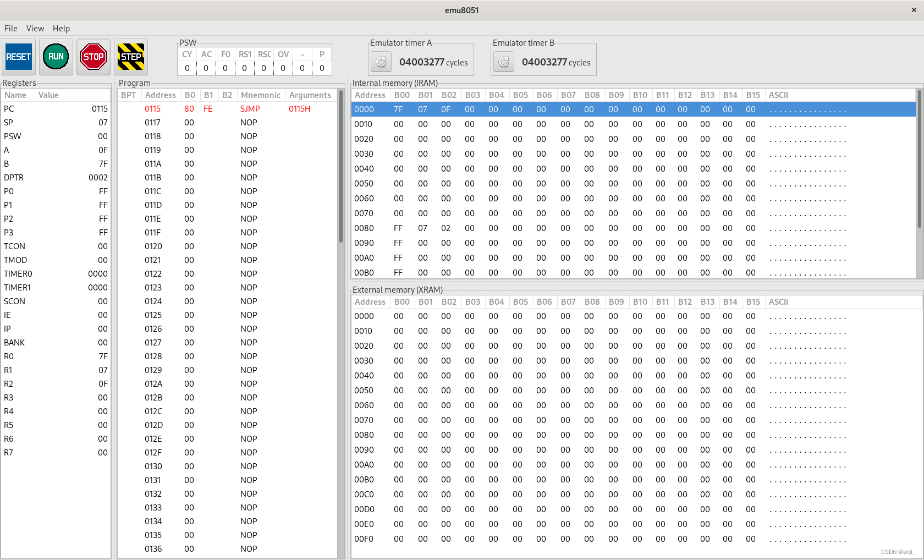Toggle the P parity flag value in PSW

(x=322, y=68)
